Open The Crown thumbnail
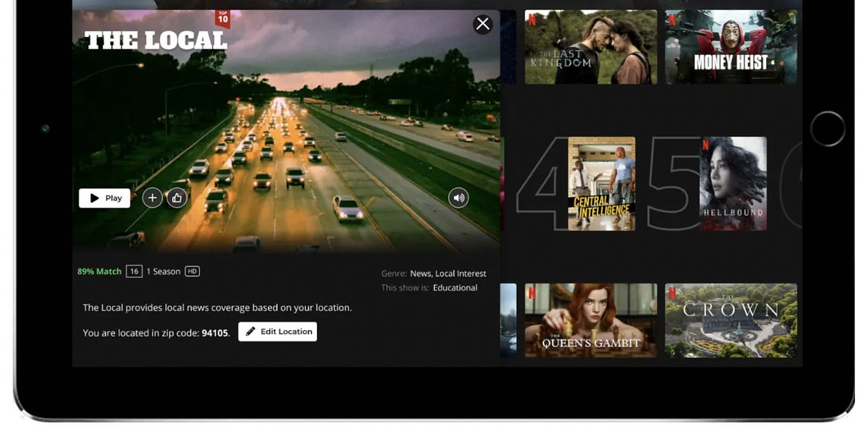This screenshot has width=868, height=434. pyautogui.click(x=731, y=320)
